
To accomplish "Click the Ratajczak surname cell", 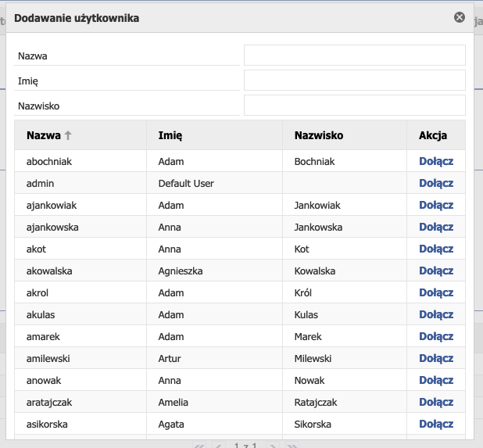I will coord(345,402).
